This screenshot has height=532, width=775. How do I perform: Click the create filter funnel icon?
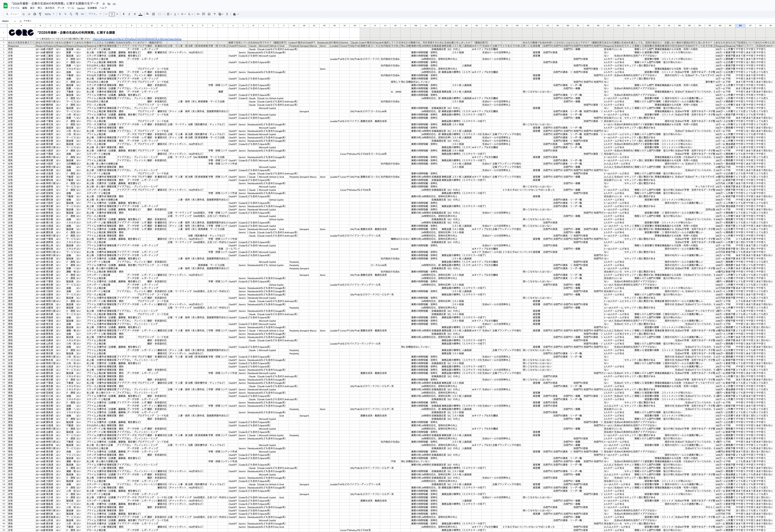pyautogui.click(x=214, y=14)
